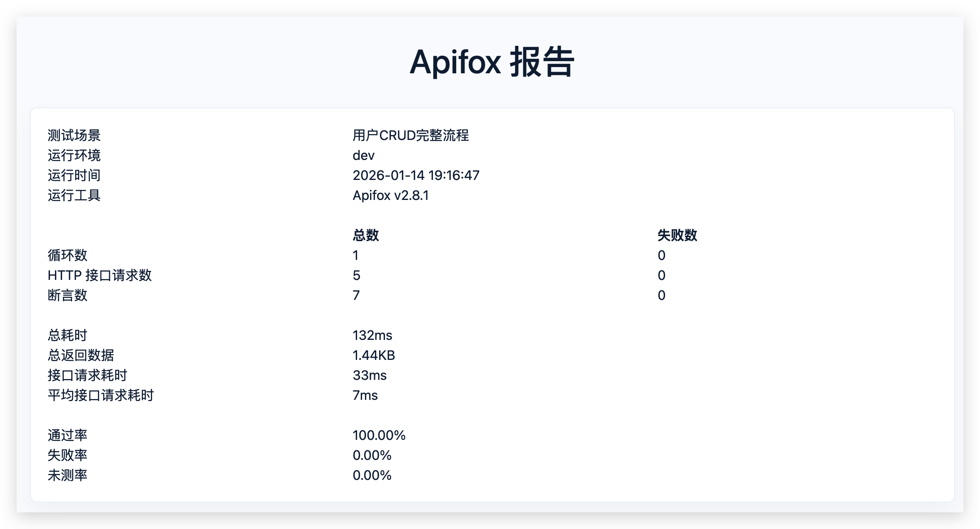Viewport: 980px width, 529px height.
Task: Click the 总耗时 value 132ms
Action: point(372,335)
